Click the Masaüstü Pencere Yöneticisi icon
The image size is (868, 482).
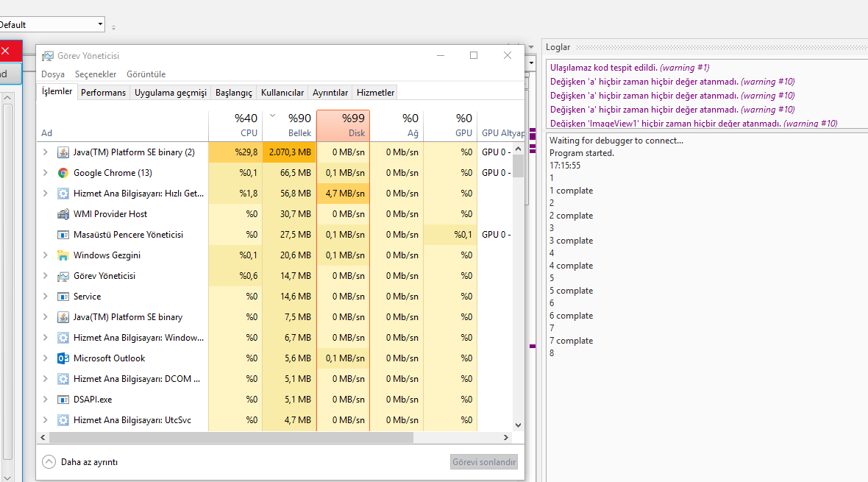click(63, 235)
